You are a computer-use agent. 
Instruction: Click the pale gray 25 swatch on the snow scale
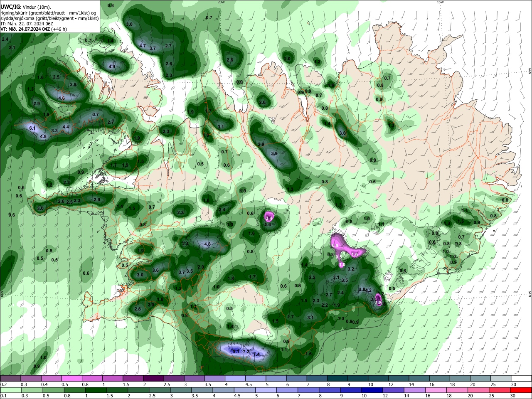pyautogui.click(x=500, y=379)
